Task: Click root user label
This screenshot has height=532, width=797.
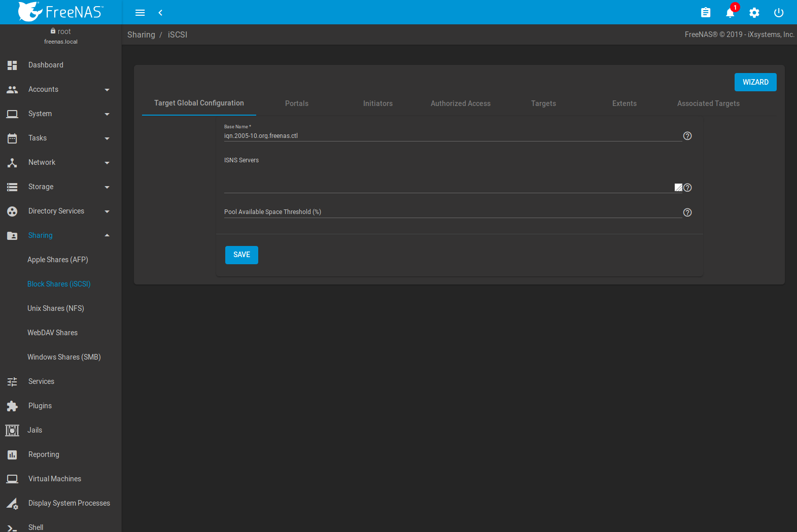Action: click(64, 31)
